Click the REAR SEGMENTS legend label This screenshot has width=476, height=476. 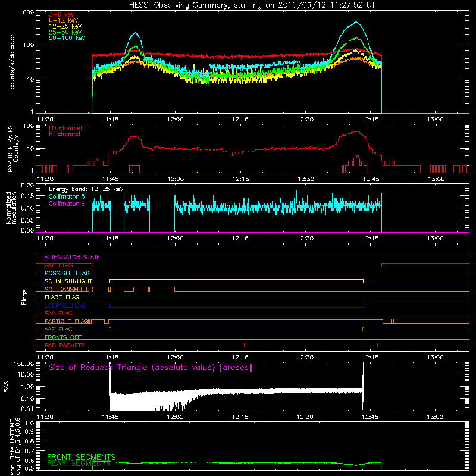79,464
